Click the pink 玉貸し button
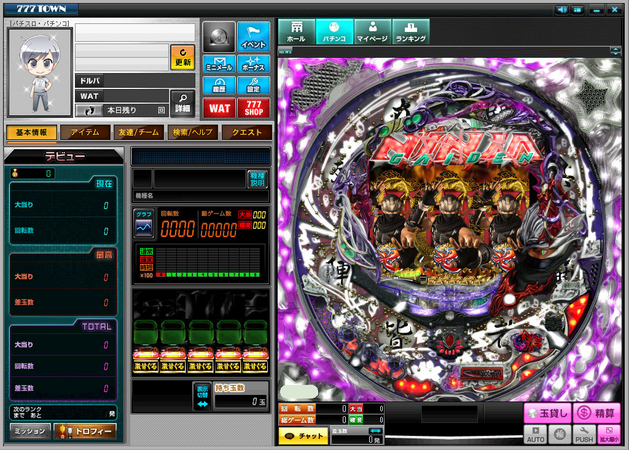629x450 pixels. click(547, 413)
